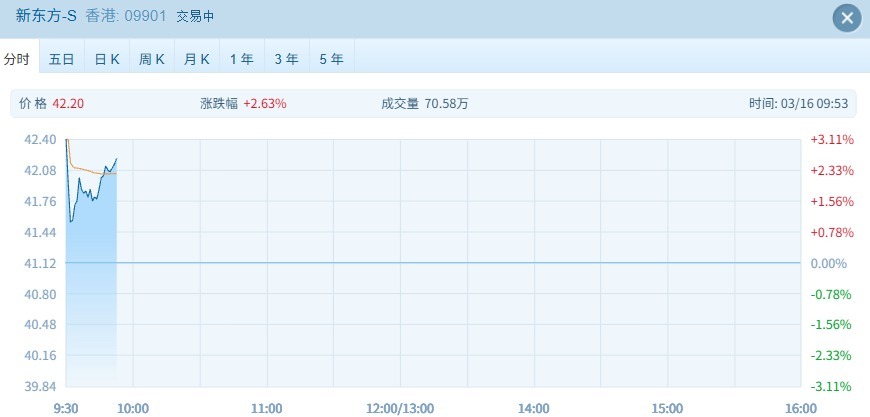The width and height of the screenshot is (870, 417).
Task: Click the +3.11% top percentage axis label
Action: pyautogui.click(x=831, y=140)
